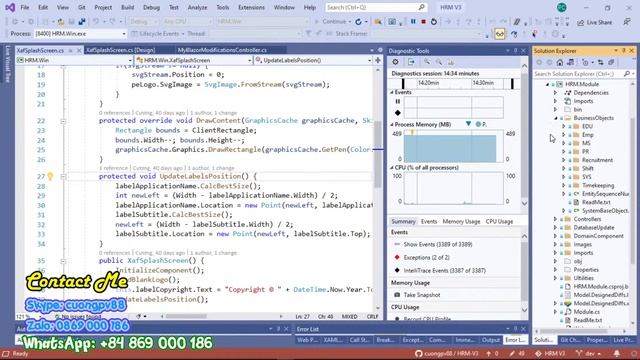Toggle the glasses icon in debug toolbar
Screen dimensions: 640x360
[500, 34]
